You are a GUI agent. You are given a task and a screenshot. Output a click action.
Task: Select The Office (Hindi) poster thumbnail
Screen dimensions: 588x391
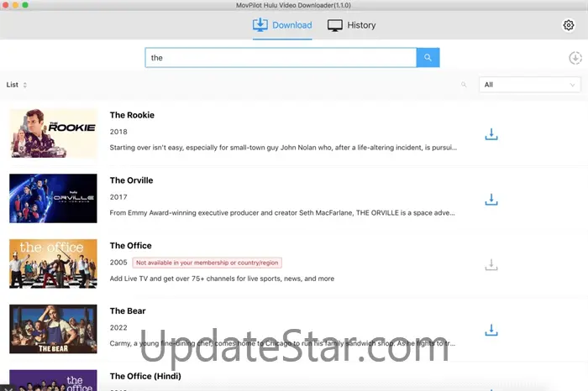[53, 380]
